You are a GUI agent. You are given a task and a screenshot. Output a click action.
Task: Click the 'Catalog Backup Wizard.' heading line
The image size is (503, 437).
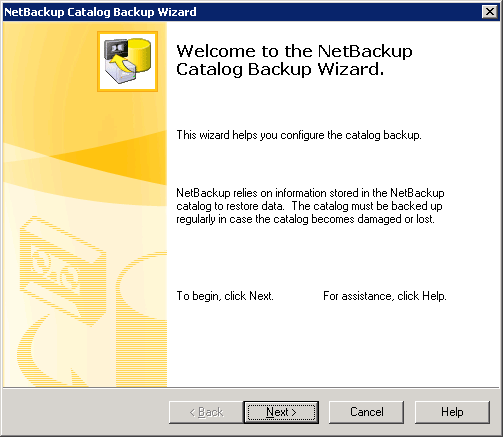pos(280,69)
